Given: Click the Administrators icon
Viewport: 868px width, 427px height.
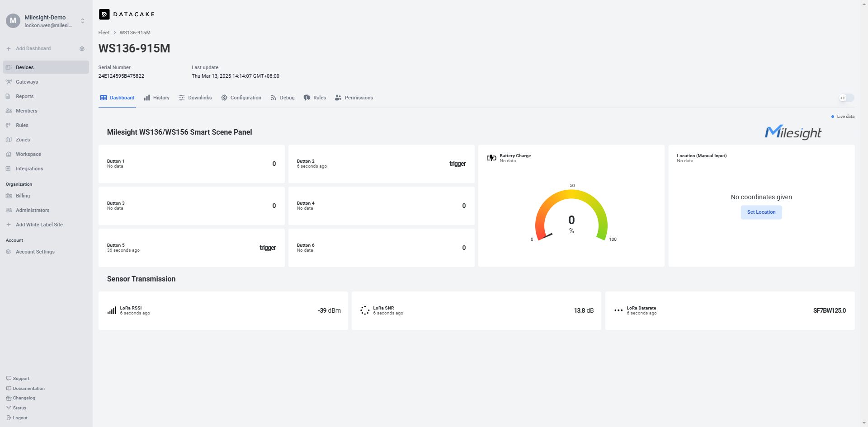Looking at the screenshot, I should (x=9, y=210).
